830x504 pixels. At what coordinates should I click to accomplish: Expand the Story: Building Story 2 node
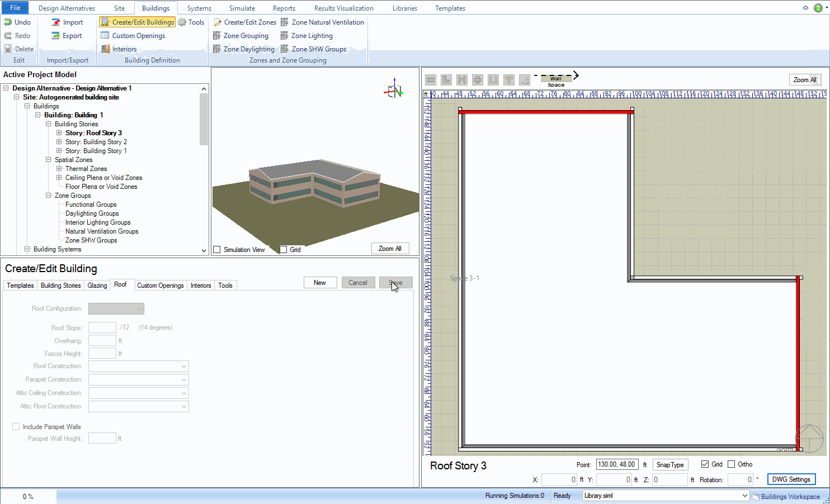coord(59,142)
